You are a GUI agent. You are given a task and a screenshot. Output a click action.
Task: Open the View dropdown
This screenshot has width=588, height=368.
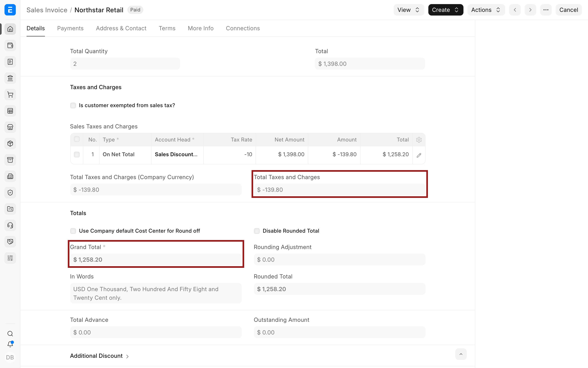click(x=409, y=10)
